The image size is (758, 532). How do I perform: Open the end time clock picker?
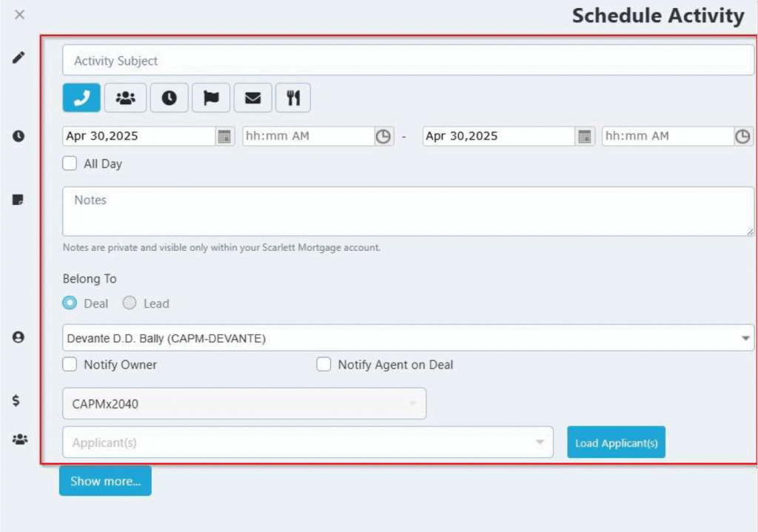[742, 136]
